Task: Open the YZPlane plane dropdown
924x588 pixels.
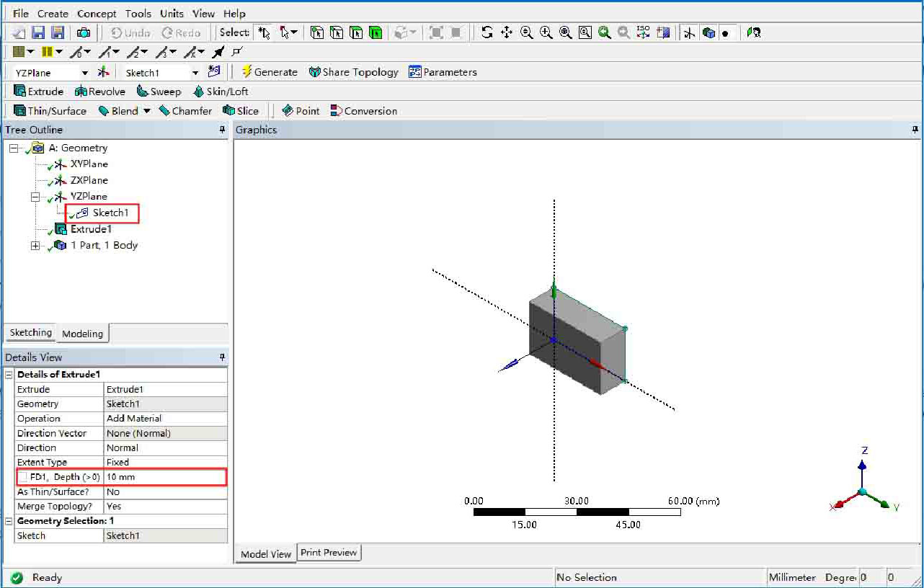Action: click(84, 73)
